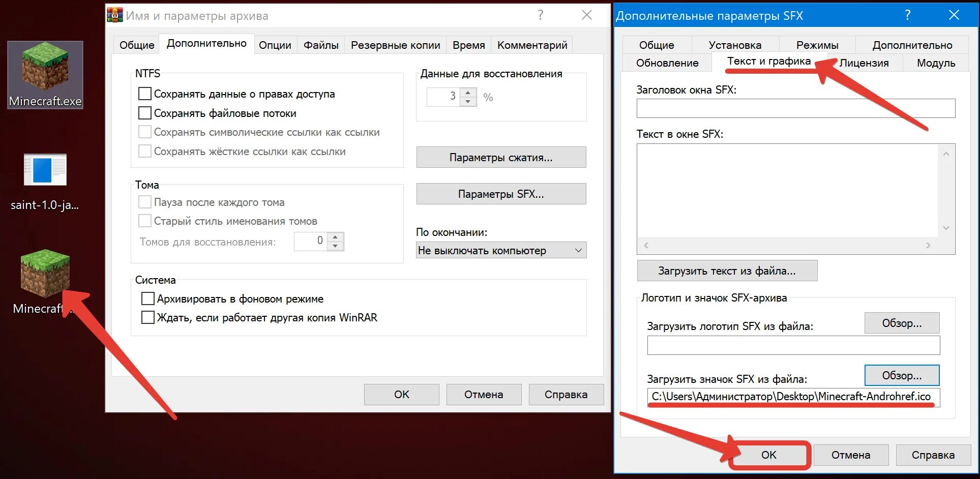
Task: Click 'Отмена' in archive dialog
Action: click(484, 394)
